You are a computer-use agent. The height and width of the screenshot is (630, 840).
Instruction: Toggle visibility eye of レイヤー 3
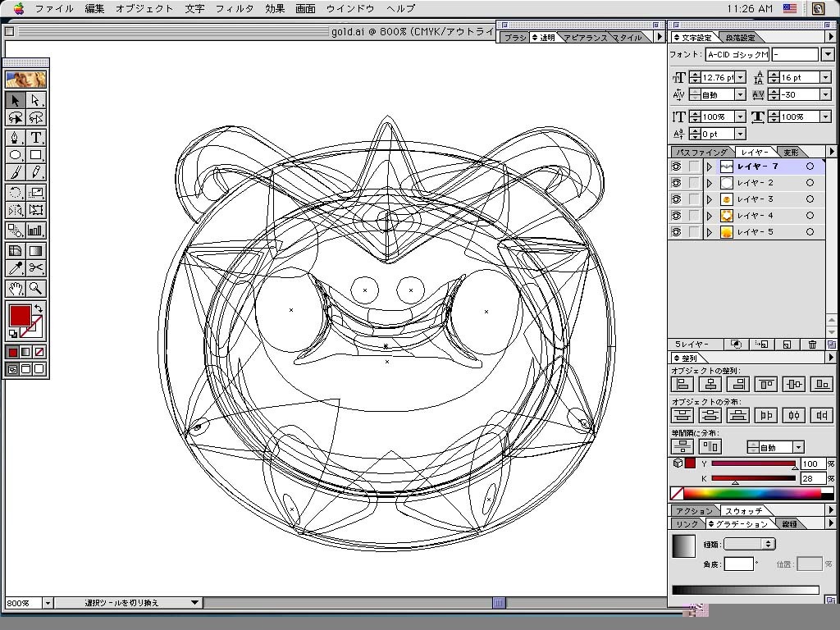(677, 199)
